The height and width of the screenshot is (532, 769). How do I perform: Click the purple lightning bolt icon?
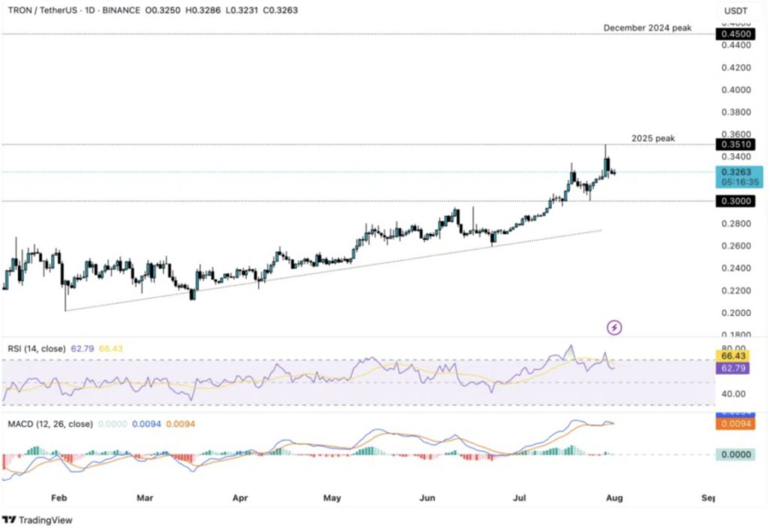pos(614,327)
